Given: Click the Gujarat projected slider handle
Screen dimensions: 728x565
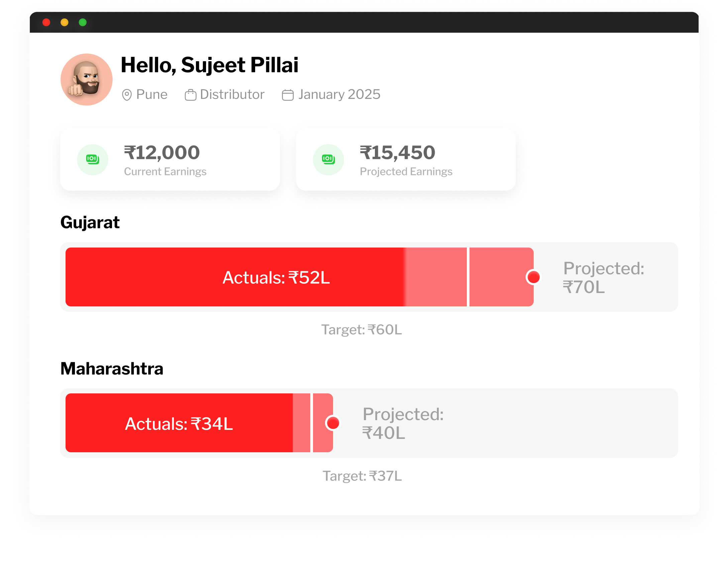Looking at the screenshot, I should point(533,277).
